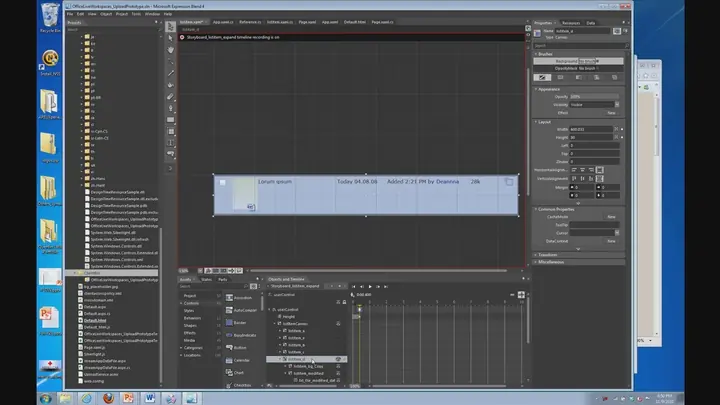Click the Chart control in Assets list
Screen dimensions: 720x405
[235, 373]
